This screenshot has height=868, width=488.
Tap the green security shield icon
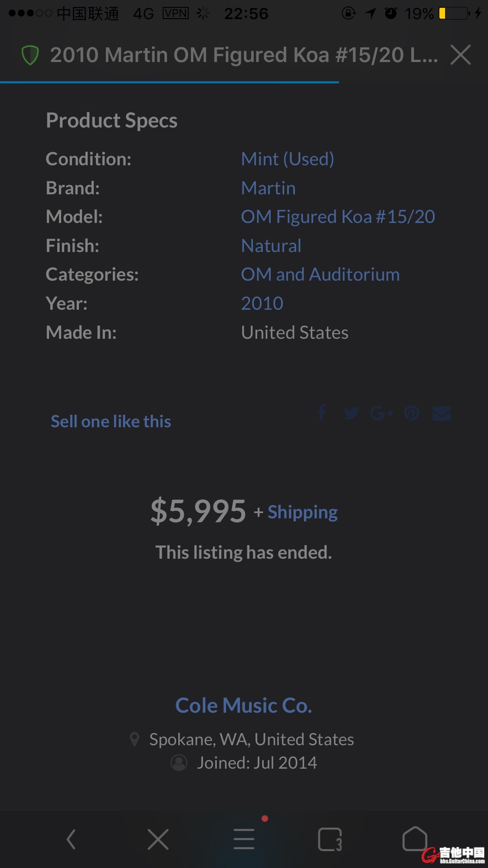coord(30,55)
